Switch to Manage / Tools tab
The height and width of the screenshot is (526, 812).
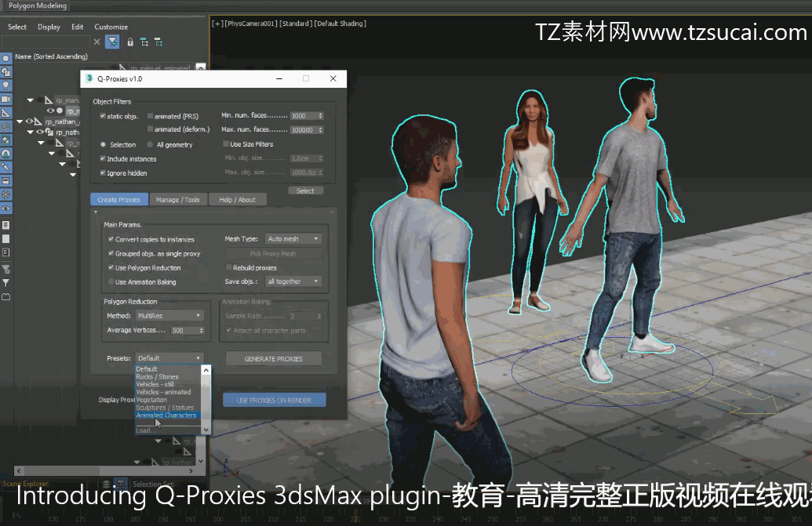pyautogui.click(x=177, y=200)
